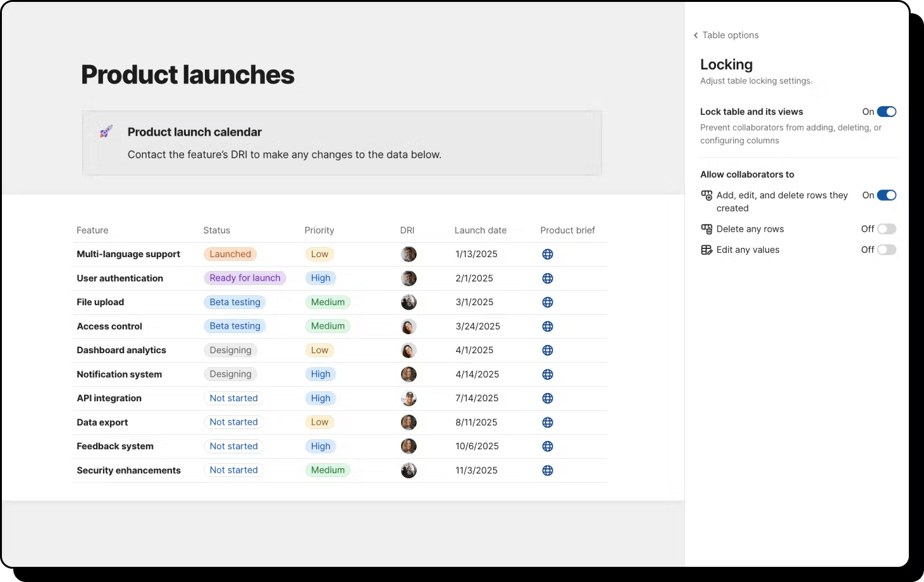Select the Multi-language support feature cell
Screen dimensions: 924x582
click(x=128, y=254)
